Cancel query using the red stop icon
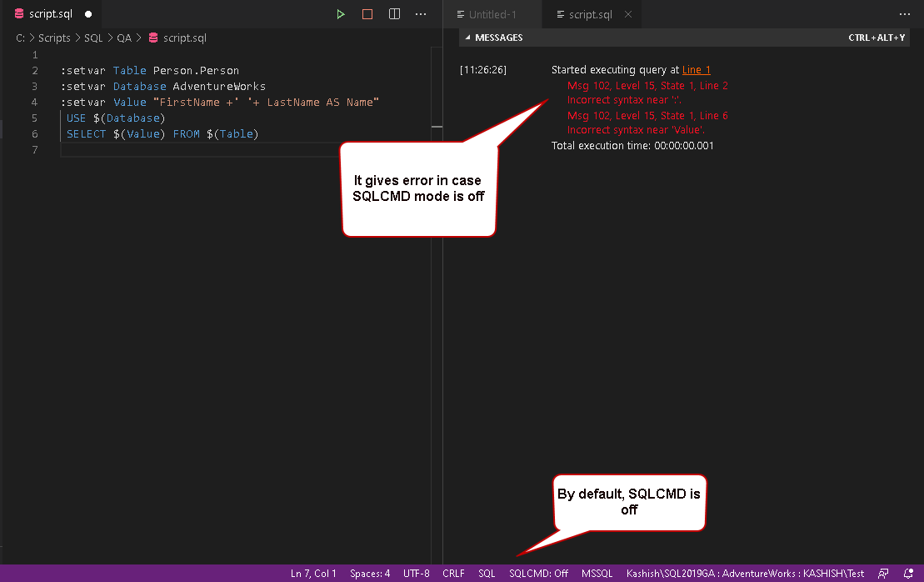This screenshot has width=924, height=582. 367,14
